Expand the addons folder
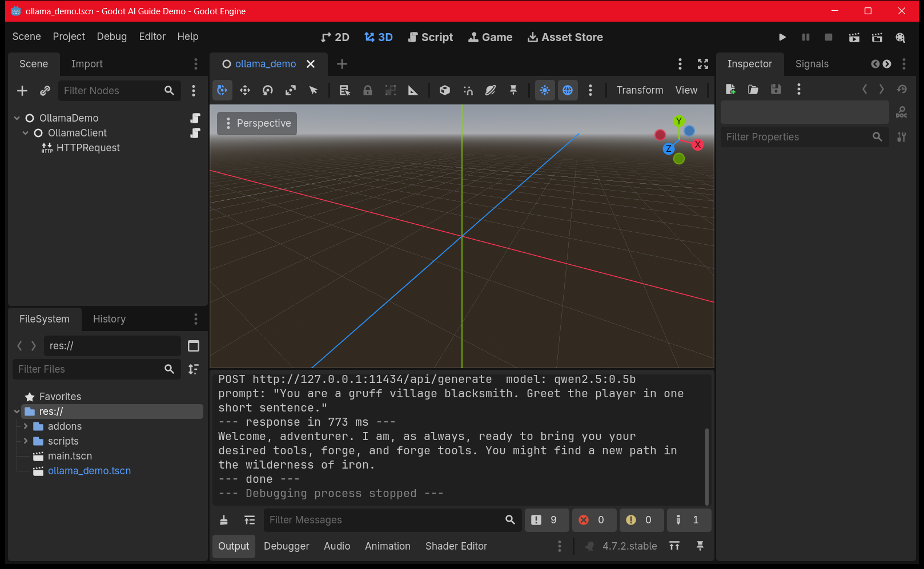 [26, 426]
